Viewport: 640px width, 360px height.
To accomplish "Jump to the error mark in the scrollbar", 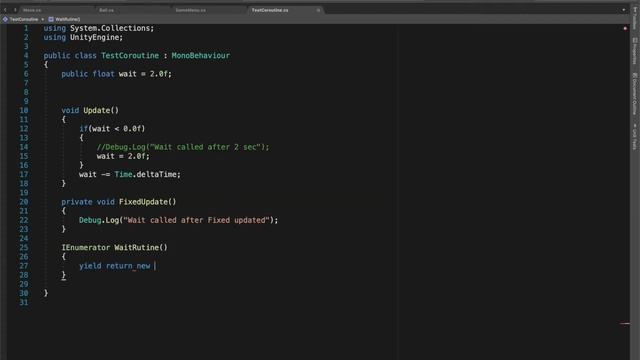I will [x=624, y=324].
